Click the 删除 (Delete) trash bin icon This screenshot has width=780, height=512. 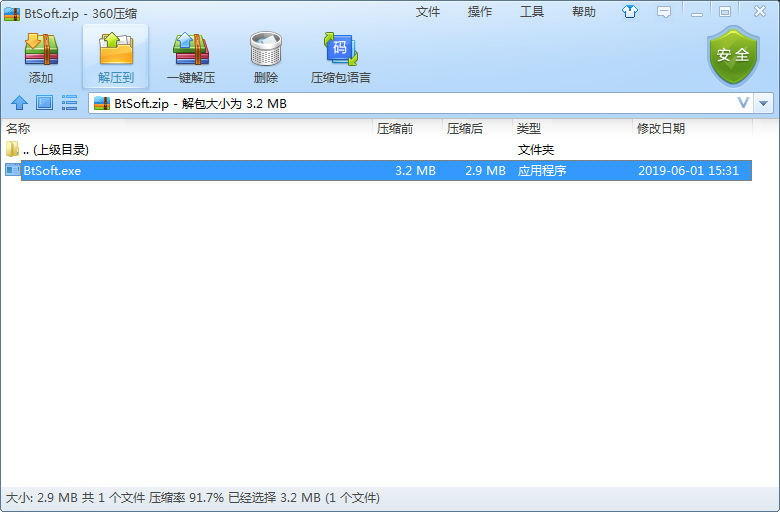(266, 49)
